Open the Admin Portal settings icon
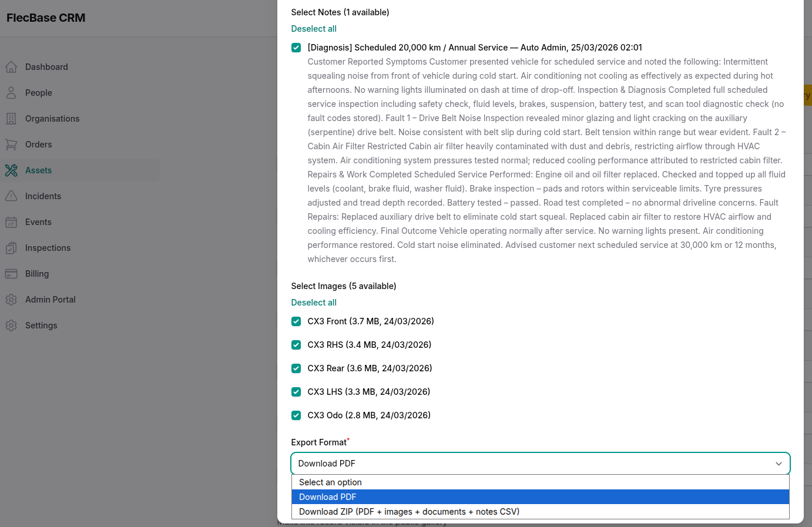 [11, 299]
